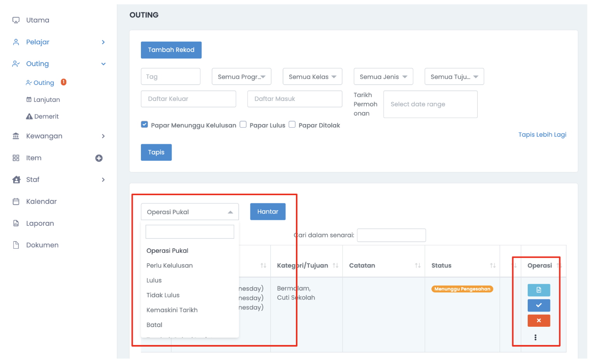Approve the request with the checkmark button
The height and width of the screenshot is (364, 598).
click(x=539, y=305)
